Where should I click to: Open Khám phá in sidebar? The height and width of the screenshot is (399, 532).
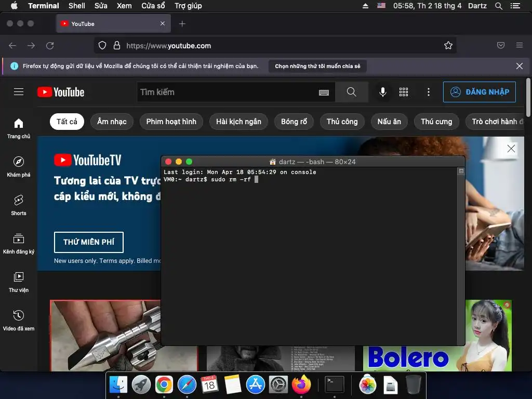[x=19, y=167]
